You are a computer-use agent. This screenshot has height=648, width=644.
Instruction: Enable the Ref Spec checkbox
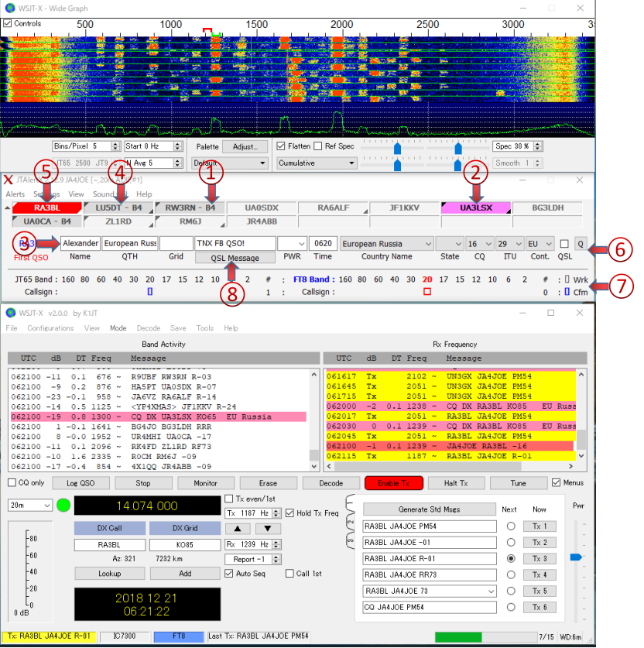(317, 146)
